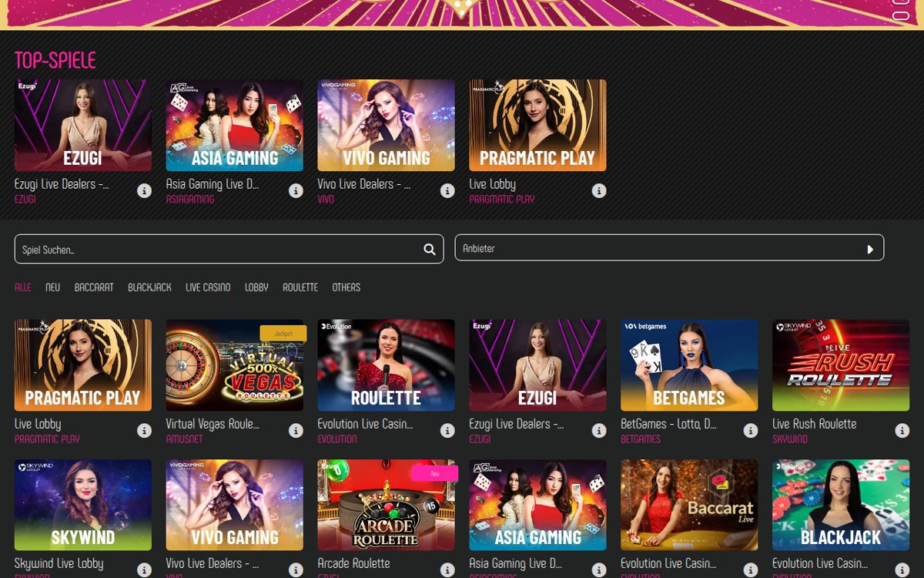Switch to the NEU category filter
This screenshot has height=578, width=924.
tap(52, 287)
